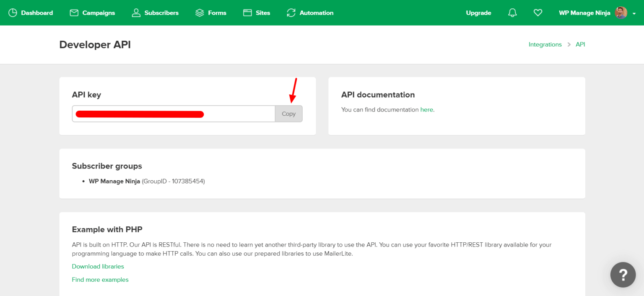
Task: Click the WP Manage Ninja profile picture
Action: tap(621, 13)
